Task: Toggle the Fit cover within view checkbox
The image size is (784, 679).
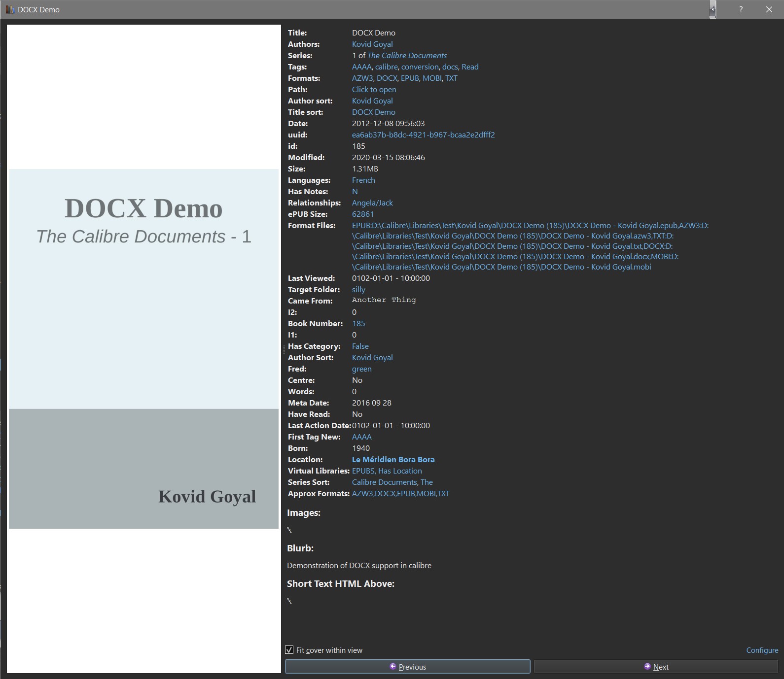Action: [289, 650]
